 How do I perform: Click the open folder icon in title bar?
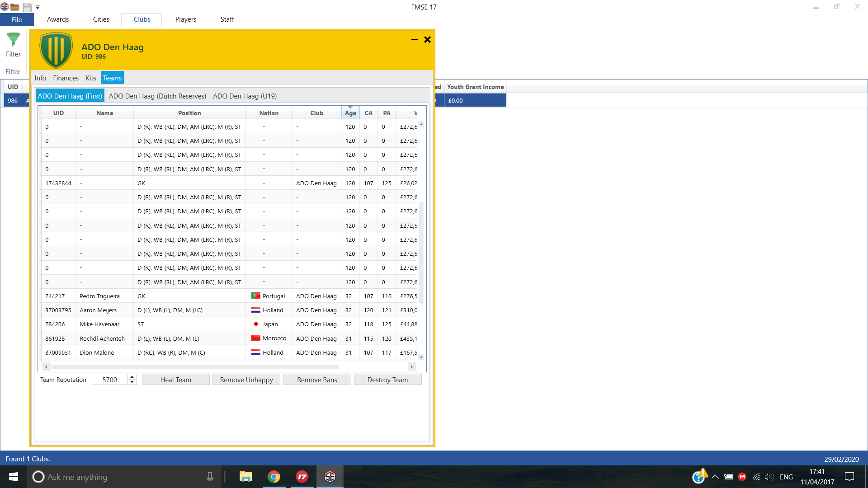click(x=15, y=7)
